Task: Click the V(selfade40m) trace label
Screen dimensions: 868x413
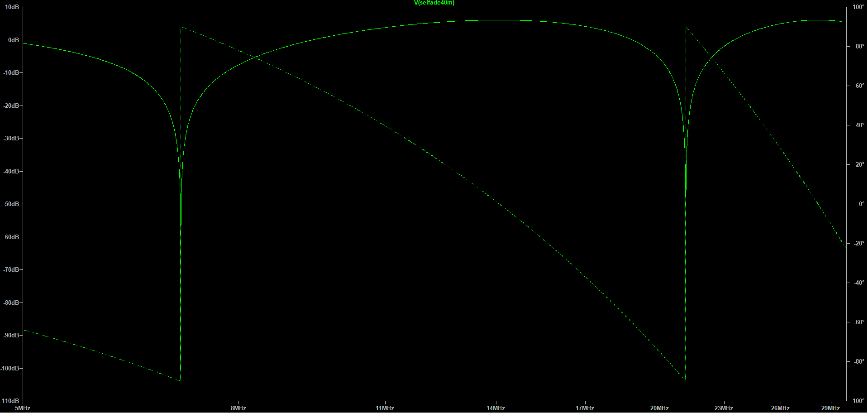Action: click(x=434, y=3)
